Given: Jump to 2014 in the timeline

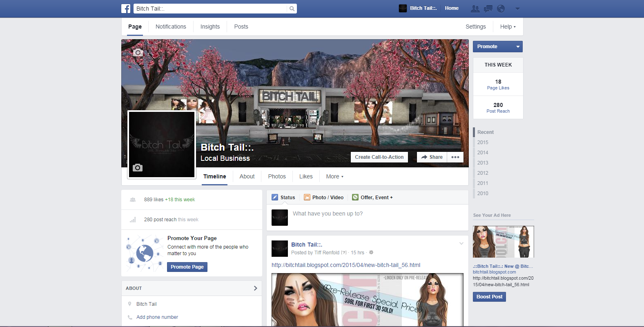Looking at the screenshot, I should coord(483,153).
